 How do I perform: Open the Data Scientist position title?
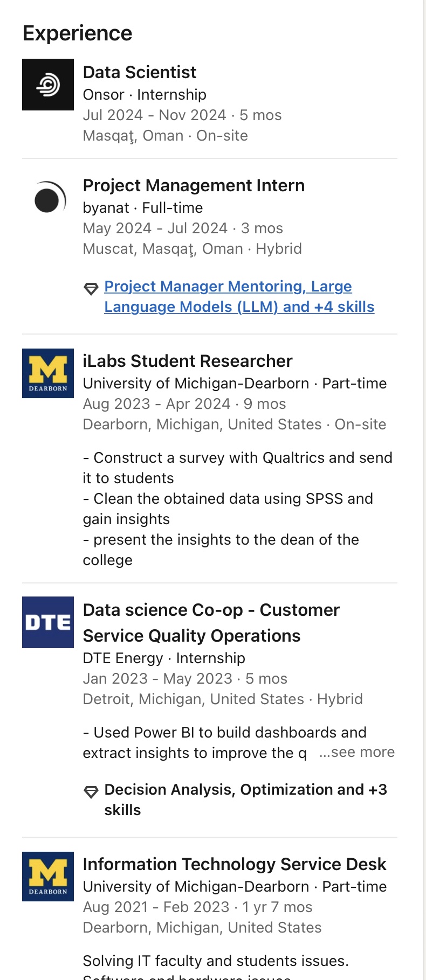point(140,72)
